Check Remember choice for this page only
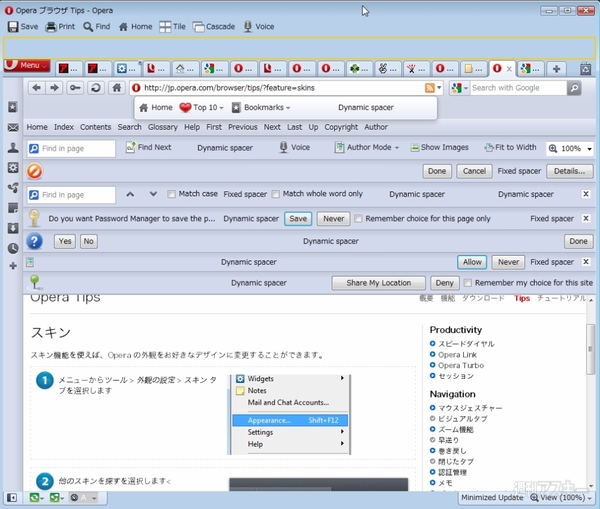The image size is (600, 509). [358, 219]
